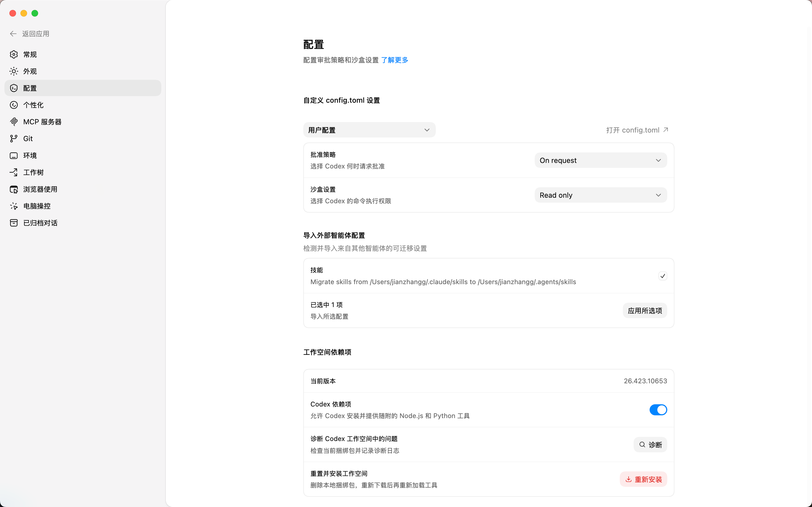Select 环境 in the settings sidebar
Viewport: 812px width, 507px height.
pos(30,155)
